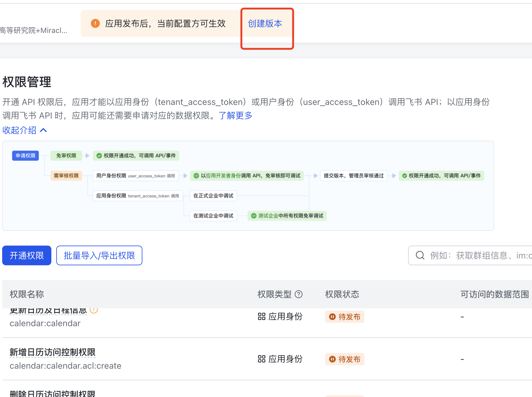
Task: Click the orange warning icon in the banner
Action: tap(95, 23)
